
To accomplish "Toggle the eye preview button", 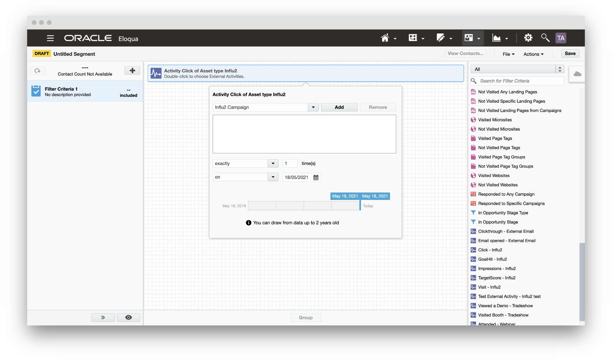I will (x=128, y=317).
